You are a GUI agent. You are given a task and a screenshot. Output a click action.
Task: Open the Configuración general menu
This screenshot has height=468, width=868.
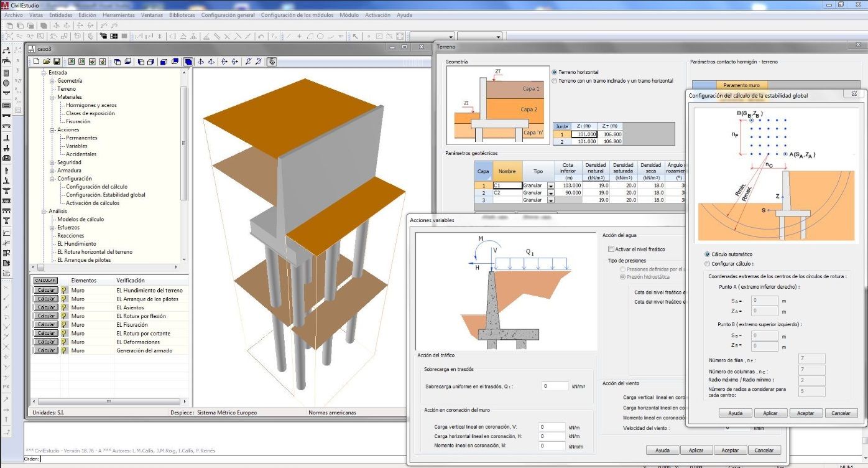coord(228,15)
